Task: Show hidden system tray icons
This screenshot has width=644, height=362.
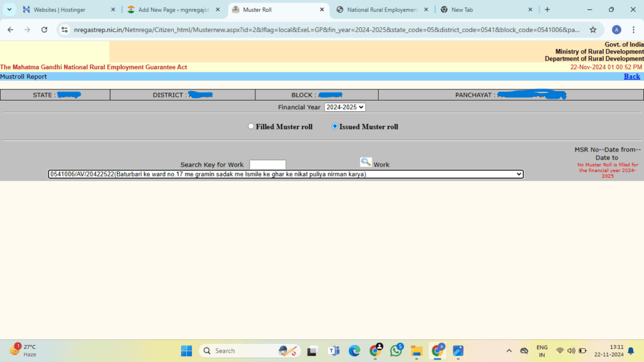Action: pos(509,351)
